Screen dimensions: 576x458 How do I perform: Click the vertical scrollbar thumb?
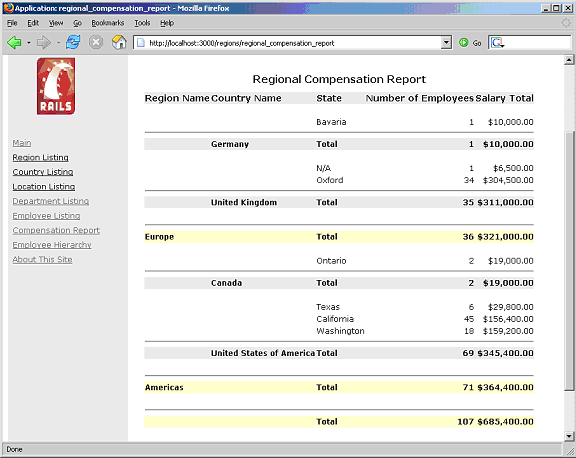tap(569, 261)
